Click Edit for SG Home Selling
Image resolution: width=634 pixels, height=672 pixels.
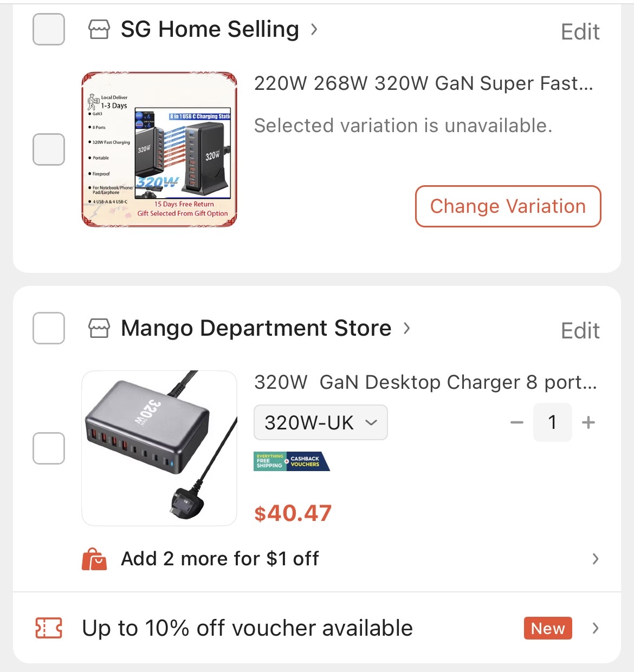[x=580, y=32]
